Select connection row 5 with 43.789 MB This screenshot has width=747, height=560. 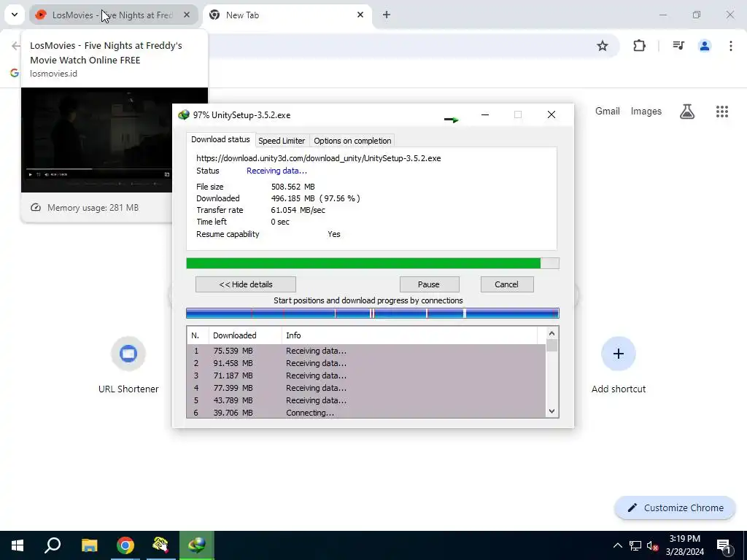366,400
